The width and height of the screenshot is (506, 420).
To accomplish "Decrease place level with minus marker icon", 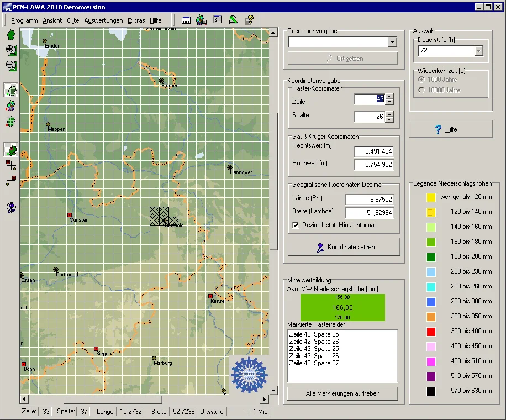I will [x=11, y=181].
